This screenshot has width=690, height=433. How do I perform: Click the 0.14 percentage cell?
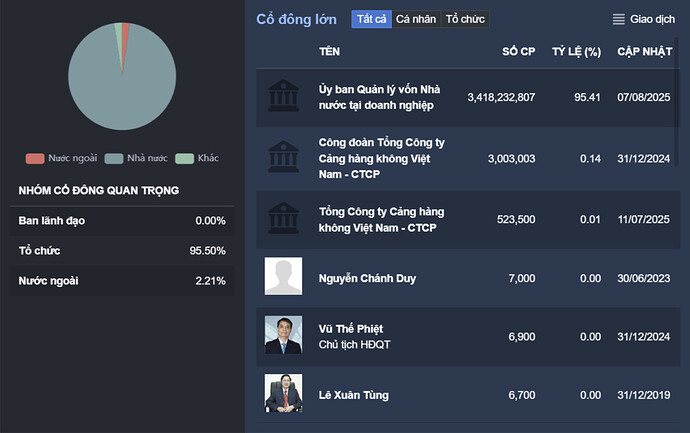(590, 158)
